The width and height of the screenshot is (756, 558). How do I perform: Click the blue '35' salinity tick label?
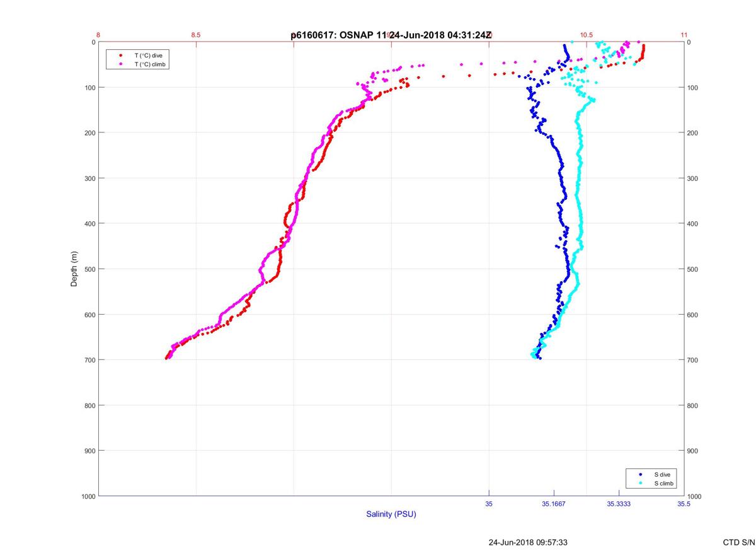(489, 504)
